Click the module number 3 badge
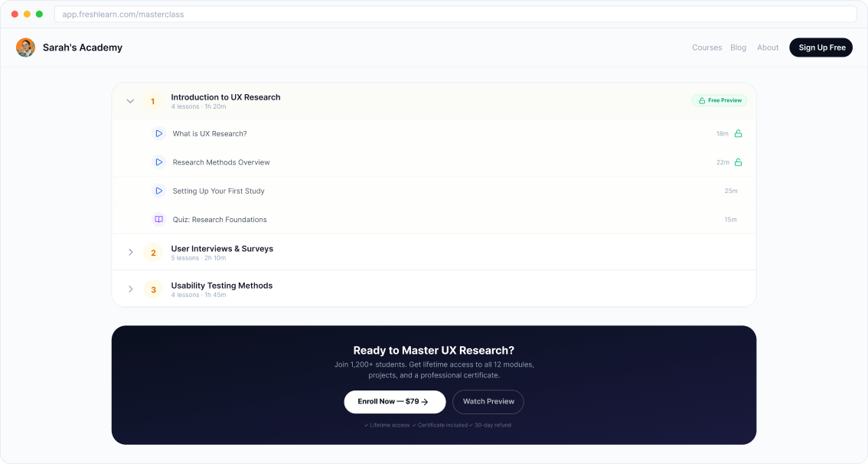This screenshot has height=464, width=868. pyautogui.click(x=153, y=289)
